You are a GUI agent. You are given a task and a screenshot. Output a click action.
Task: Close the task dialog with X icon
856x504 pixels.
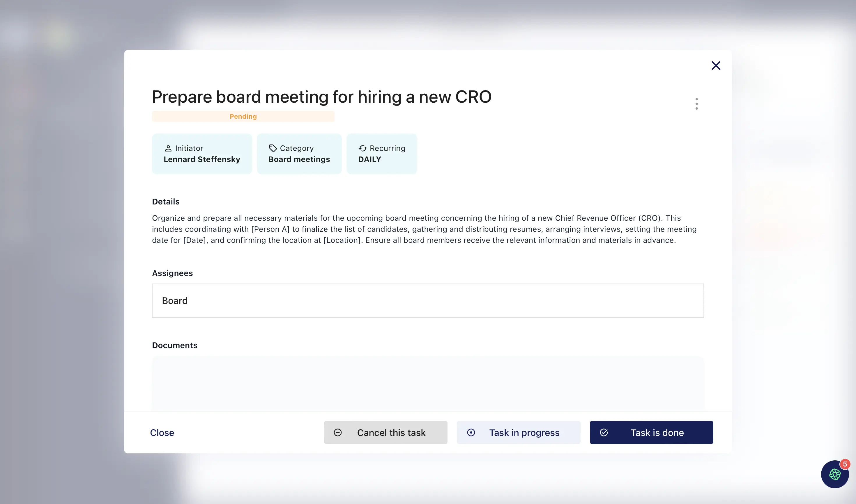[x=716, y=65]
